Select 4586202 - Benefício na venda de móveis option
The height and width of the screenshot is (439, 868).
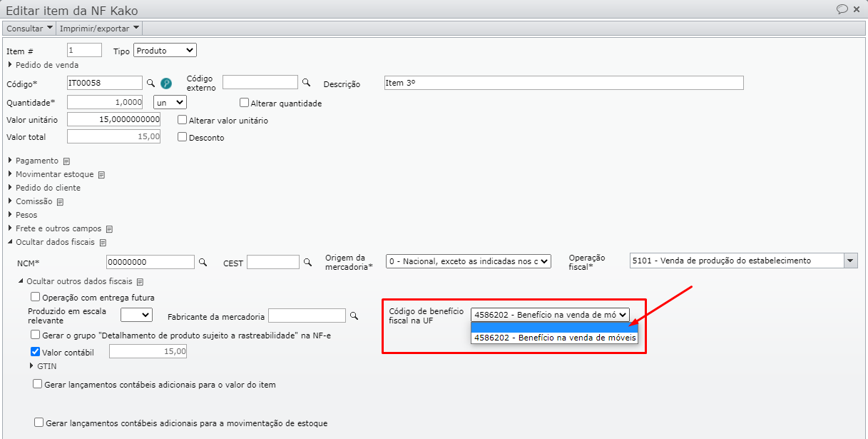(x=555, y=338)
